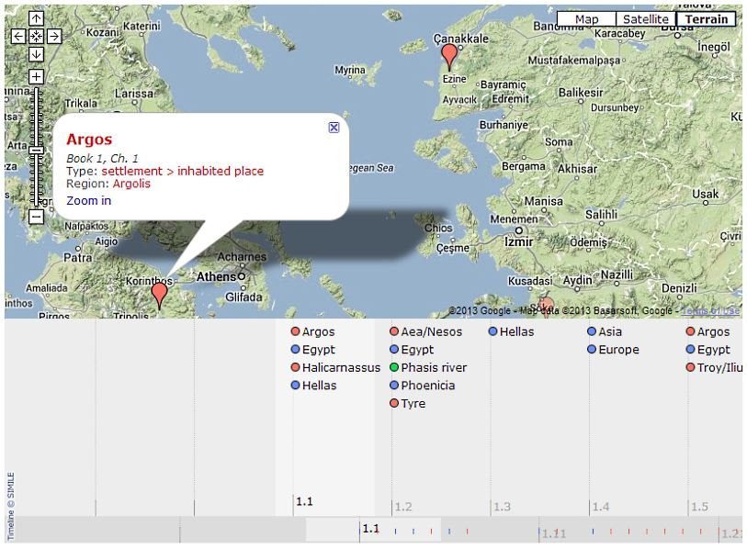Click the zoom slider handle

(36, 150)
